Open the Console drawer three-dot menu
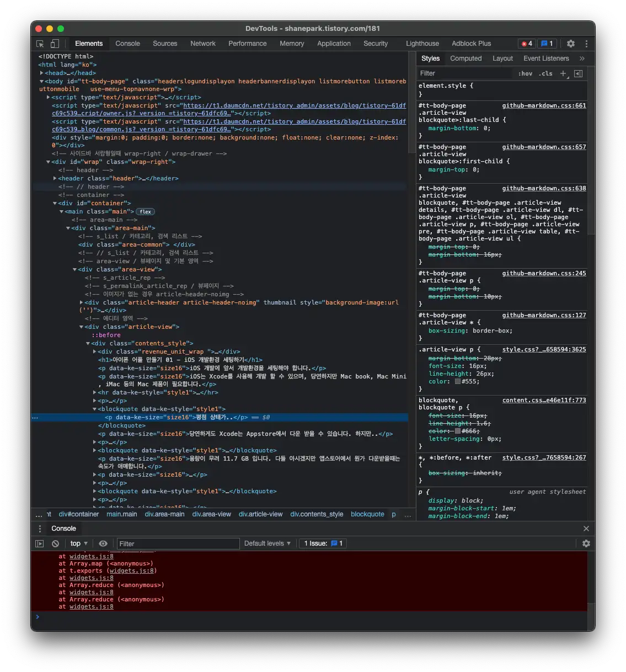Viewport: 626px width, 672px height. pyautogui.click(x=40, y=529)
